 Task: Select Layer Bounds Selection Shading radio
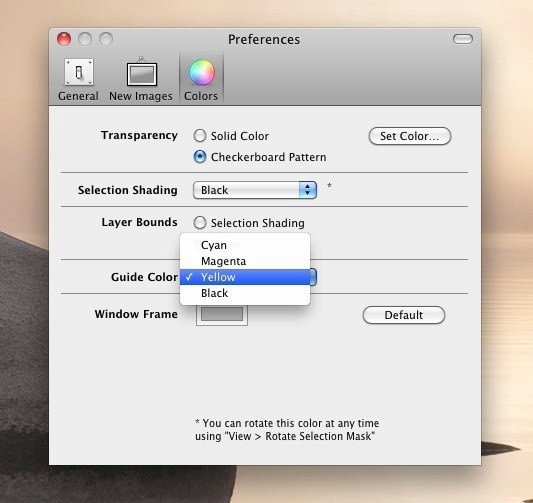(200, 223)
